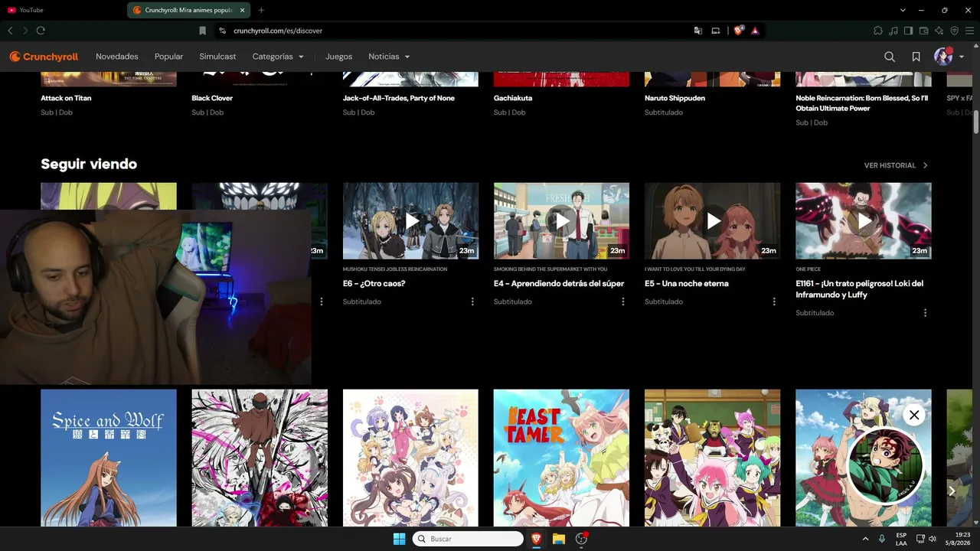Open the Beast Tamer poster

point(561,458)
